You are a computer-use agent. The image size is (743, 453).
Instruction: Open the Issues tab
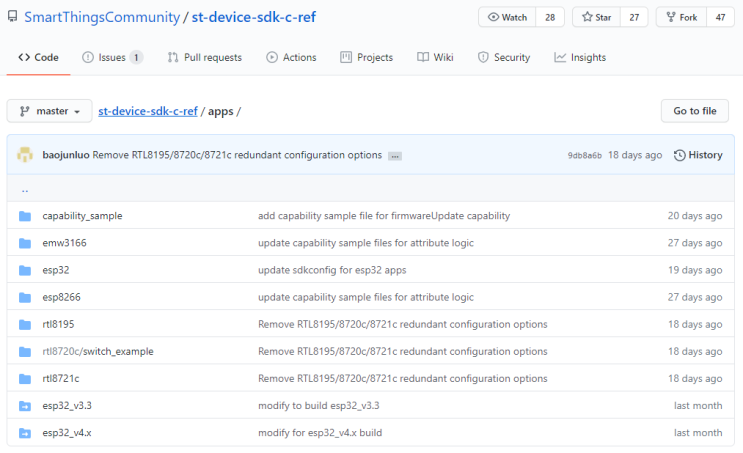(112, 57)
